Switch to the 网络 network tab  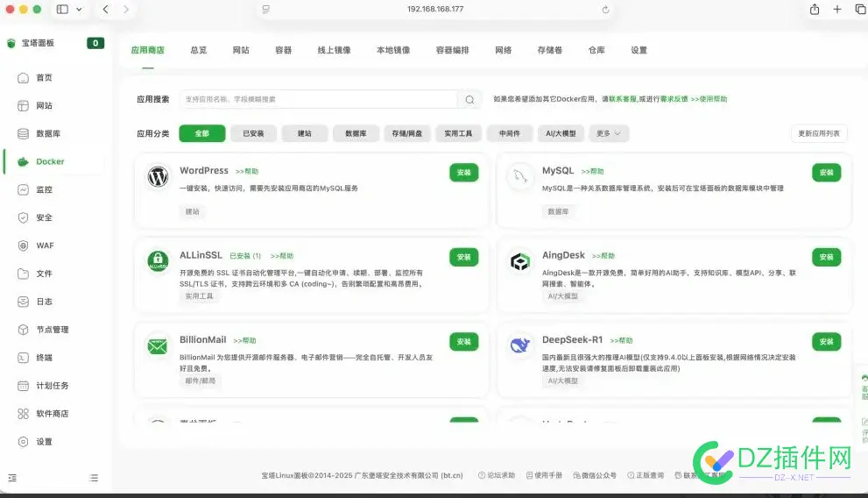(504, 50)
